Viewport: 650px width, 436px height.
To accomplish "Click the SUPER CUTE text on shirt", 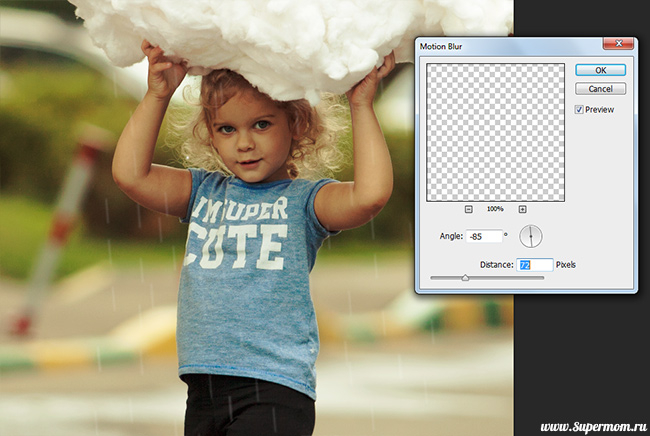I will (237, 224).
